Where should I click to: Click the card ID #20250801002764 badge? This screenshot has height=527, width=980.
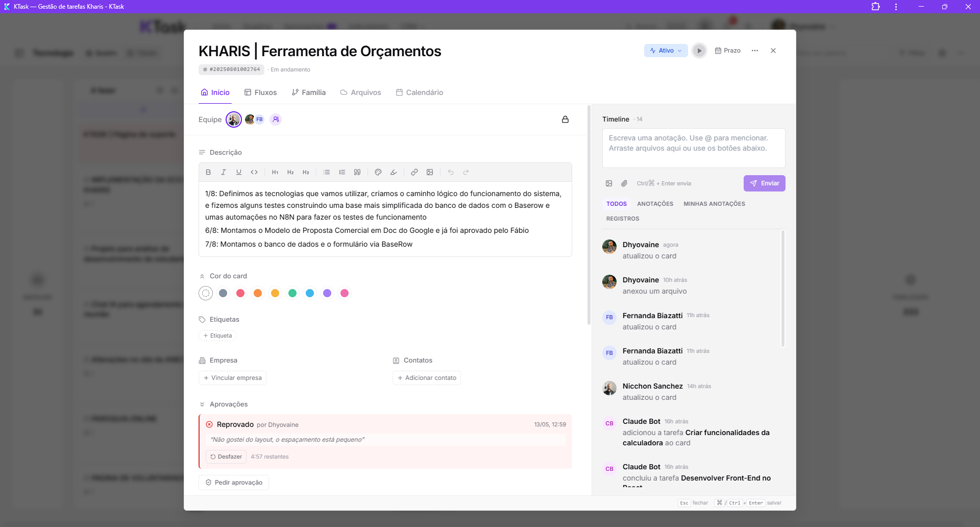coord(231,69)
